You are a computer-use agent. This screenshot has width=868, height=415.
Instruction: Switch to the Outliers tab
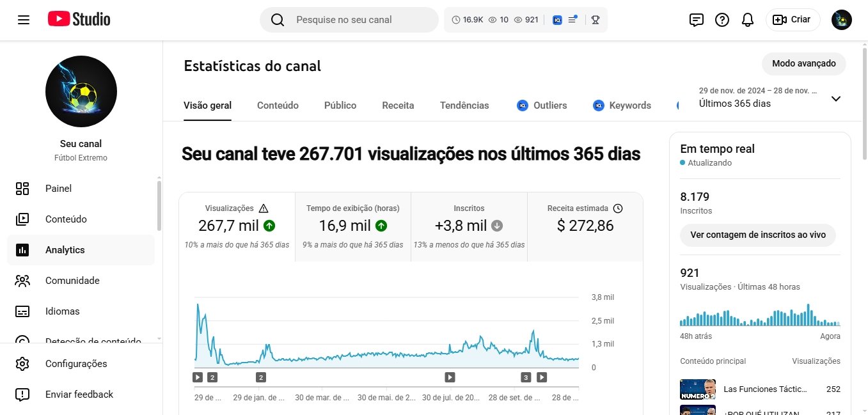pyautogui.click(x=542, y=106)
